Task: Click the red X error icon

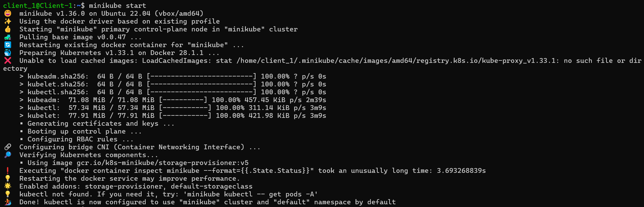Action: 8,60
